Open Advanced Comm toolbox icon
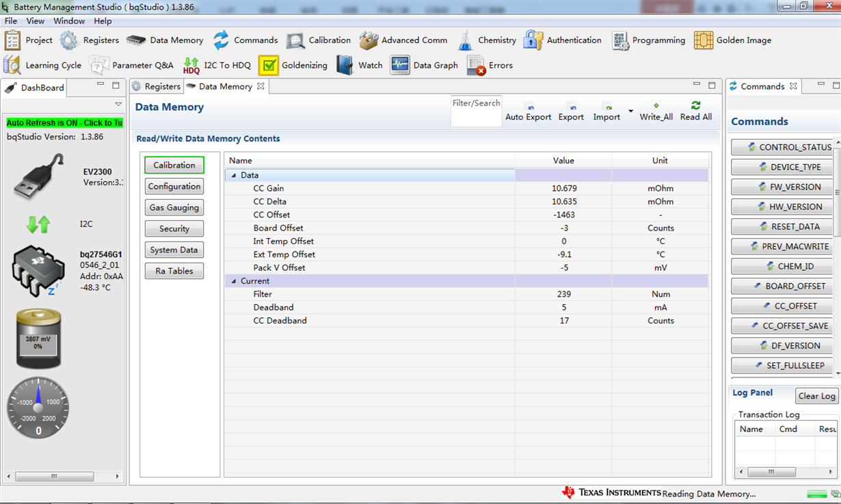Viewport: 841px width, 504px height. pos(369,40)
